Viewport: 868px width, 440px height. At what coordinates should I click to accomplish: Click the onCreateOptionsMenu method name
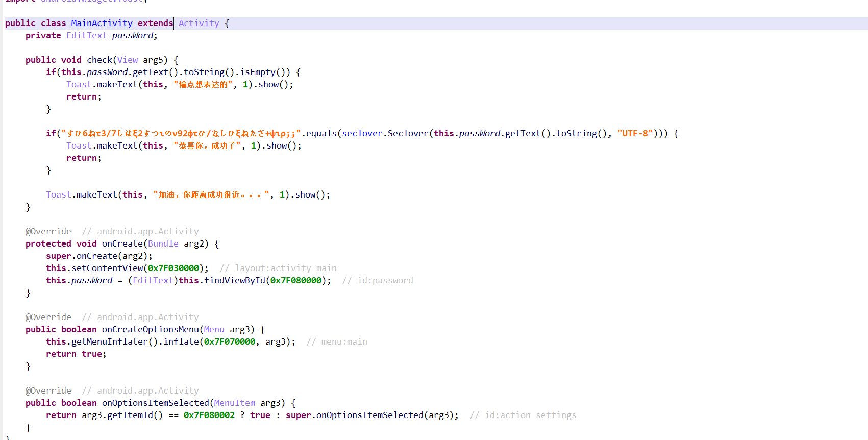click(x=150, y=330)
